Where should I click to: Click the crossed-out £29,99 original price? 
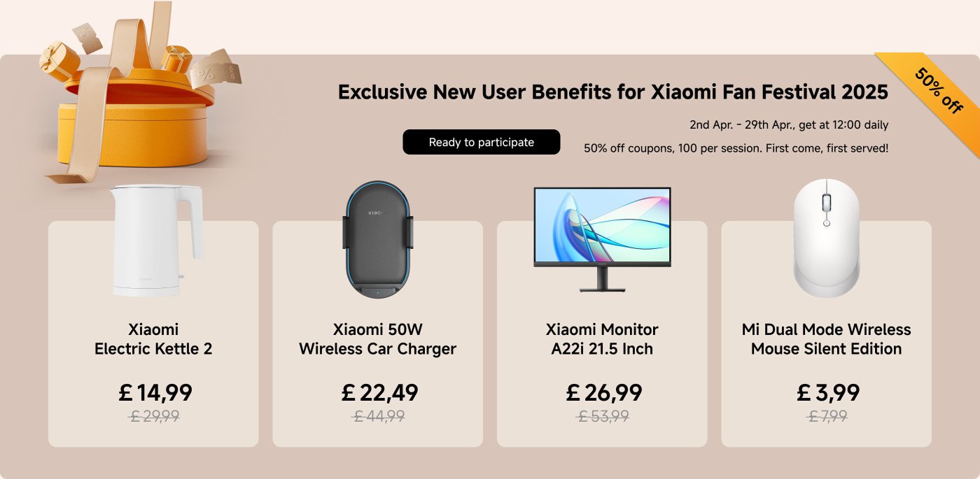point(155,416)
